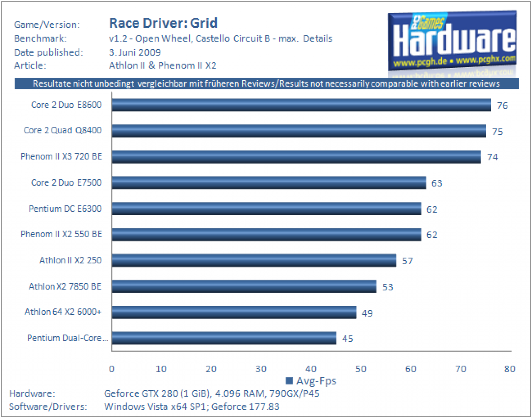This screenshot has height=418, width=532.
Task: Click the value 63 data label
Action: [437, 183]
